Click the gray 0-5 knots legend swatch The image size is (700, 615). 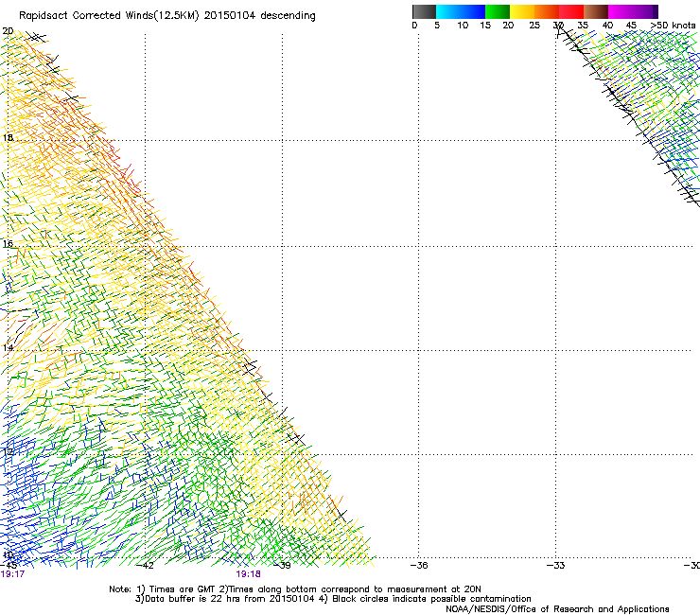[x=424, y=11]
